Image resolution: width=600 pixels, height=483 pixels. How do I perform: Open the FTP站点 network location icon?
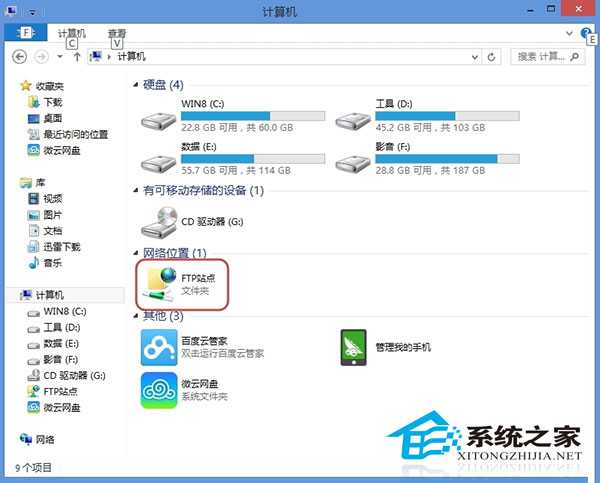pos(161,284)
